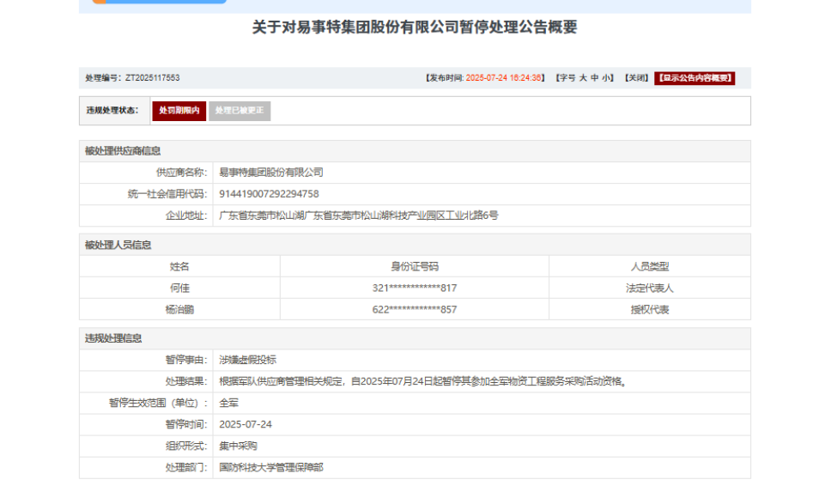
Task: Click the 暂停事由 label
Action: tap(186, 360)
